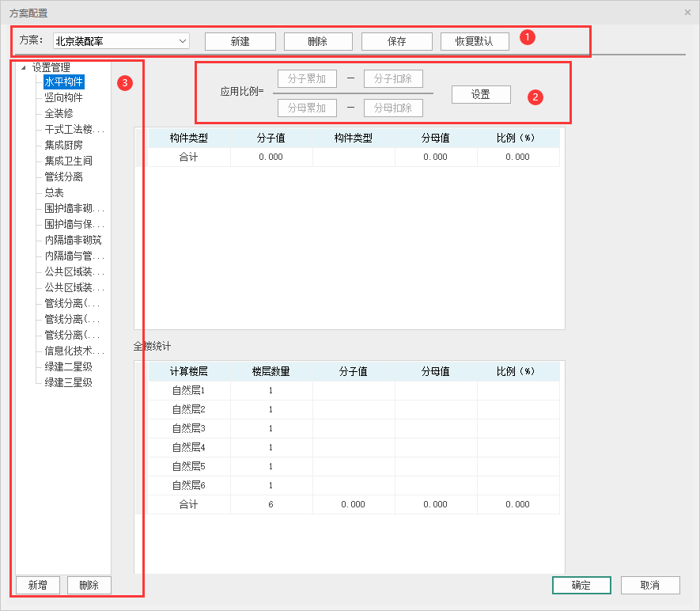Choose 集成厨房 in settings tree
Screen dimensions: 700x611
[x=63, y=145]
